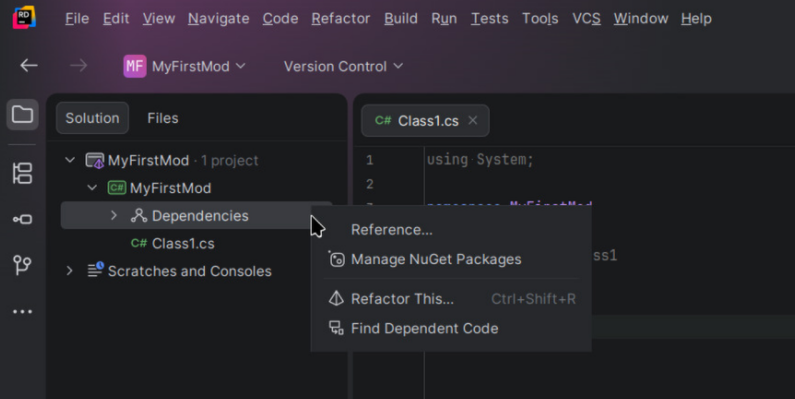Expand Scratches and Consoles
Screen dimensions: 795x399
coord(70,271)
